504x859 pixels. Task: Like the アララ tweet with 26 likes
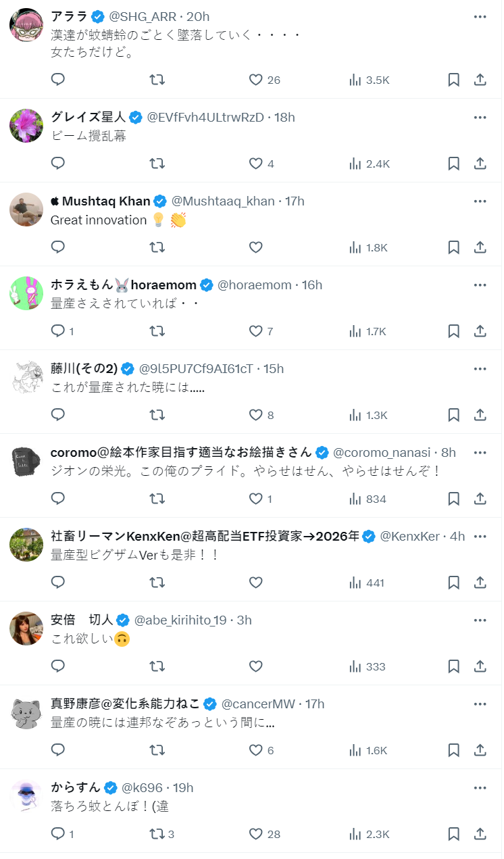[255, 80]
